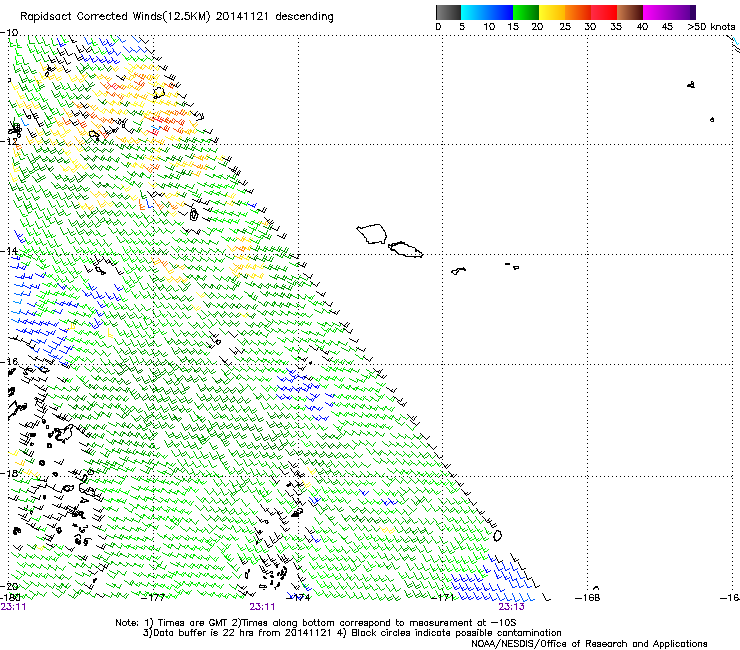This screenshot has width=740, height=650.
Task: Click the '-14' latitude axis label
Action: 9,251
